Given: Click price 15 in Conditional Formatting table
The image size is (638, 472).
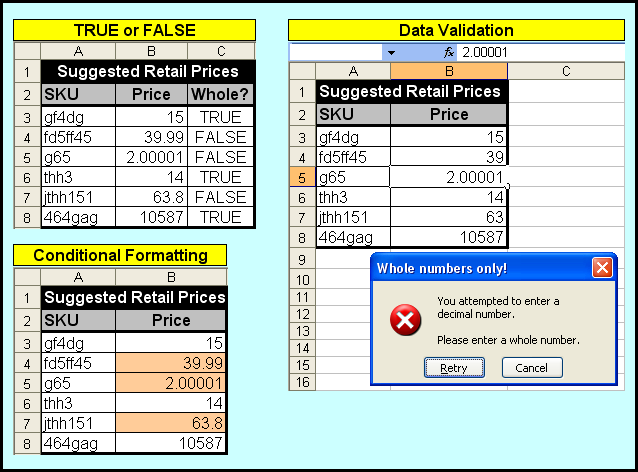Looking at the screenshot, I should pyautogui.click(x=170, y=343).
